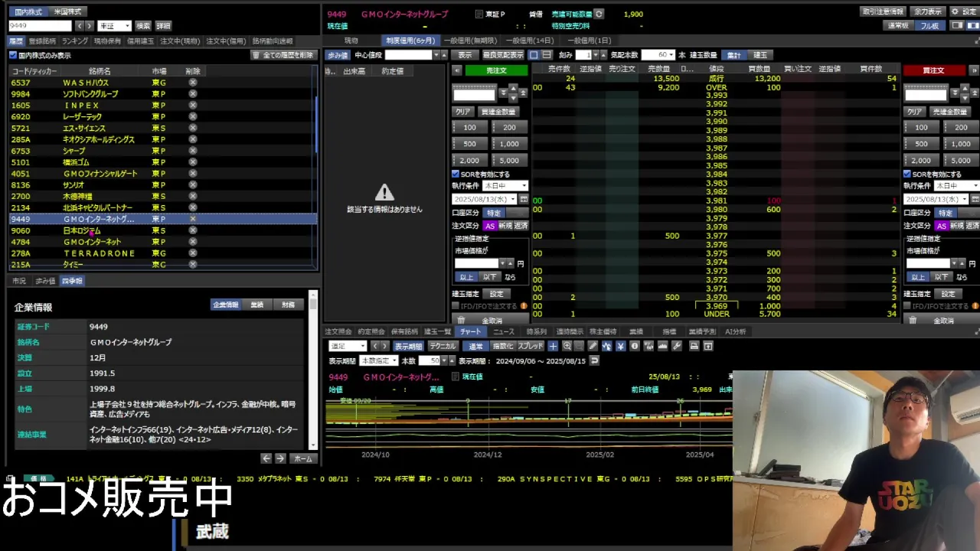980x551 pixels.
Task: Open the ニュース tab
Action: (503, 332)
